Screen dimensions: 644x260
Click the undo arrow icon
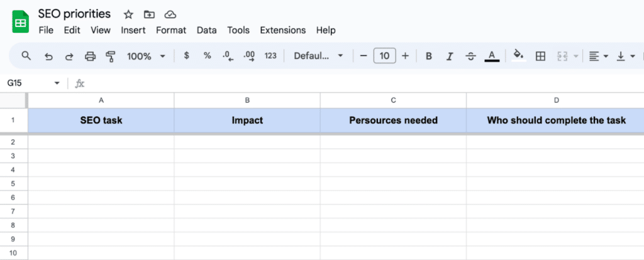tap(48, 56)
